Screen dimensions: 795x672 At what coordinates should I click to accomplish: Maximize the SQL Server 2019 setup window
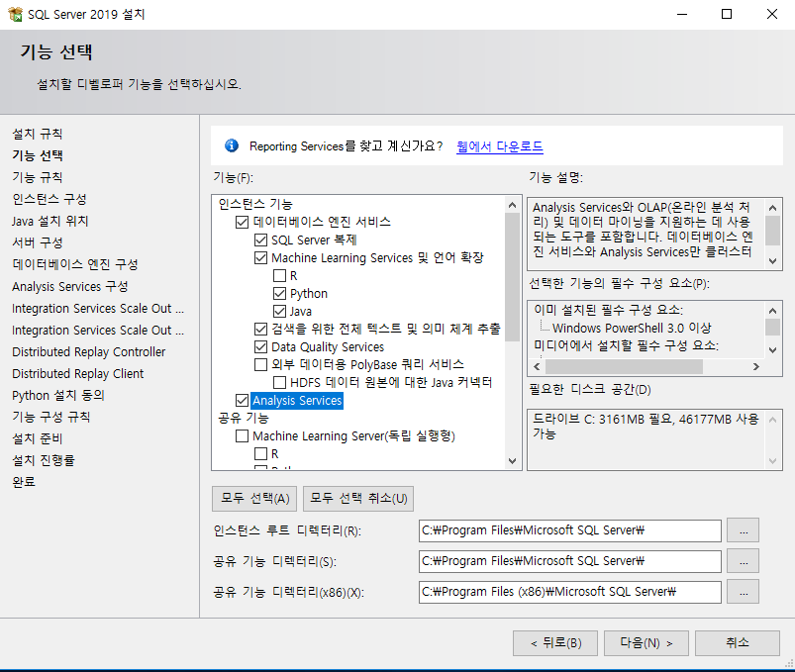[x=727, y=14]
